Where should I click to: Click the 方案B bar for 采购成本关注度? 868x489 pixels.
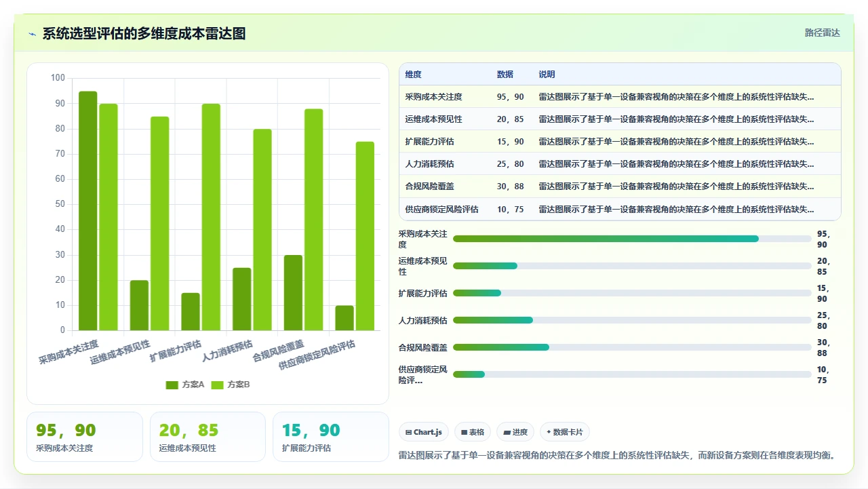tap(108, 217)
